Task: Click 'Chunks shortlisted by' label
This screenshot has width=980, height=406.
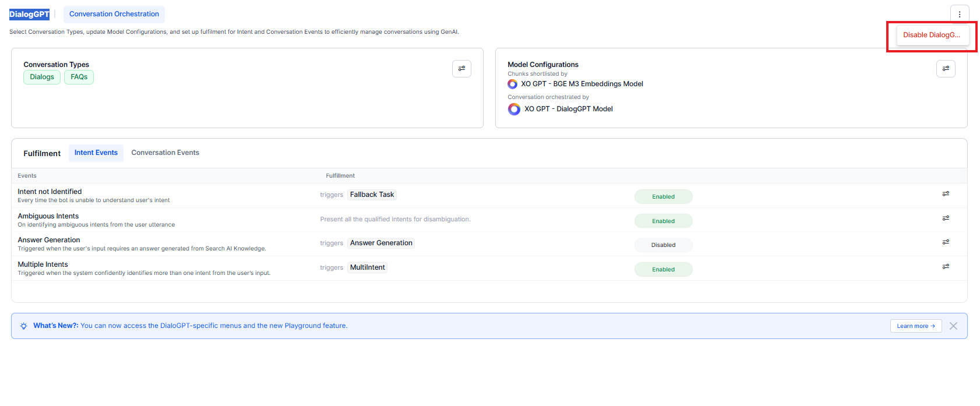Action: pos(537,74)
